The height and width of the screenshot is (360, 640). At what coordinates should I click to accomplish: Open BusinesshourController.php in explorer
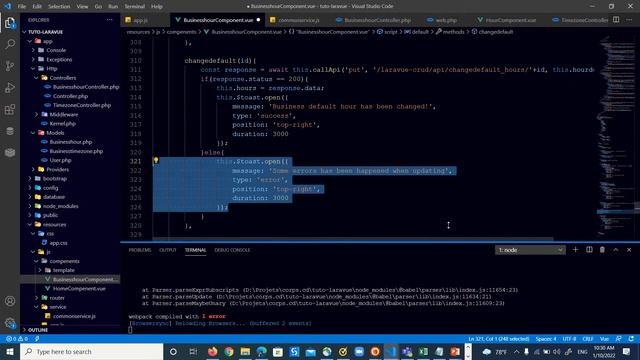pos(86,87)
